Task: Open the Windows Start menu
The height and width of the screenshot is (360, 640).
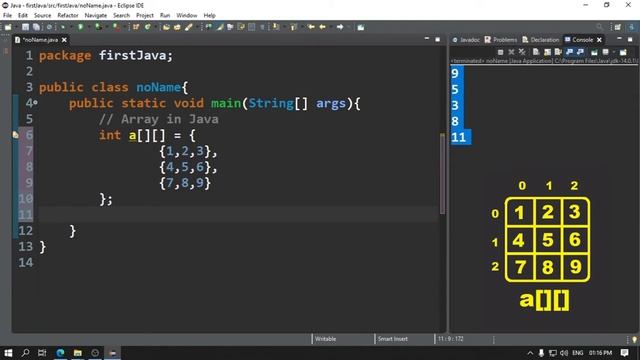Action: [x=8, y=353]
